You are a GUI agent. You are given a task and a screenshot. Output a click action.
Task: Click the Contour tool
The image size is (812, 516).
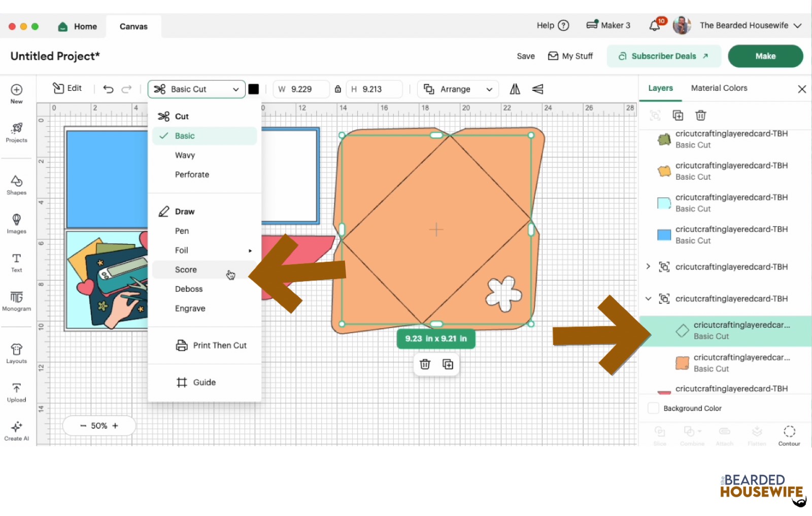pos(789,435)
